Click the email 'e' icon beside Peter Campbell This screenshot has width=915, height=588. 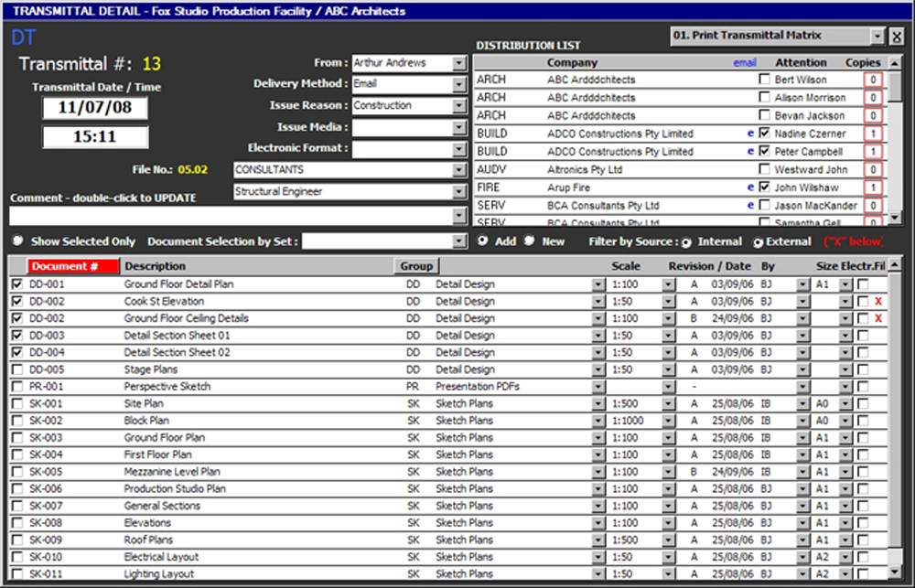coord(751,152)
